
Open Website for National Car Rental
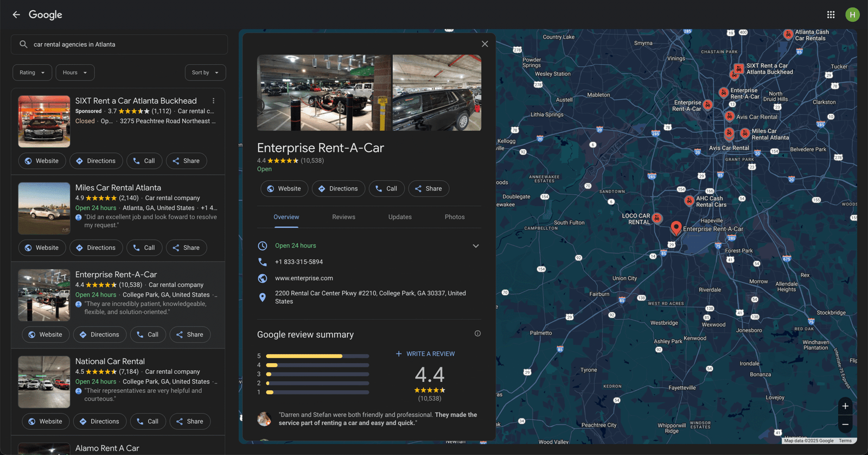(46, 421)
